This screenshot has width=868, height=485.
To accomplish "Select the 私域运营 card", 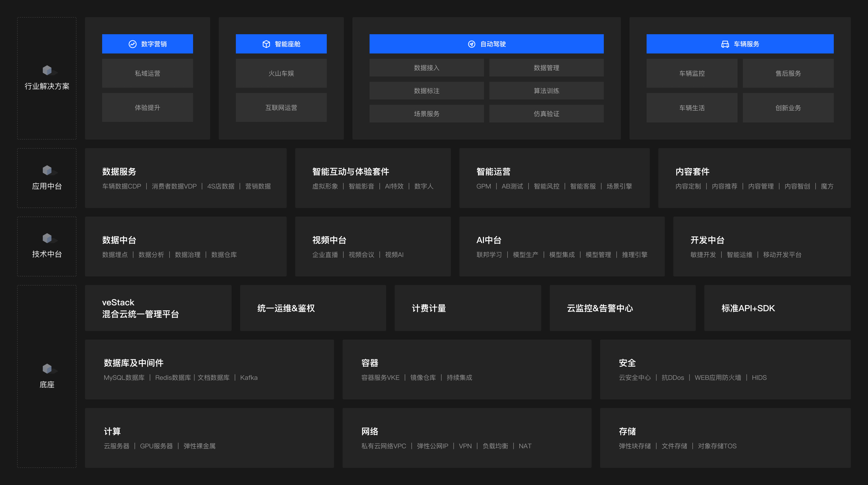I will [148, 74].
